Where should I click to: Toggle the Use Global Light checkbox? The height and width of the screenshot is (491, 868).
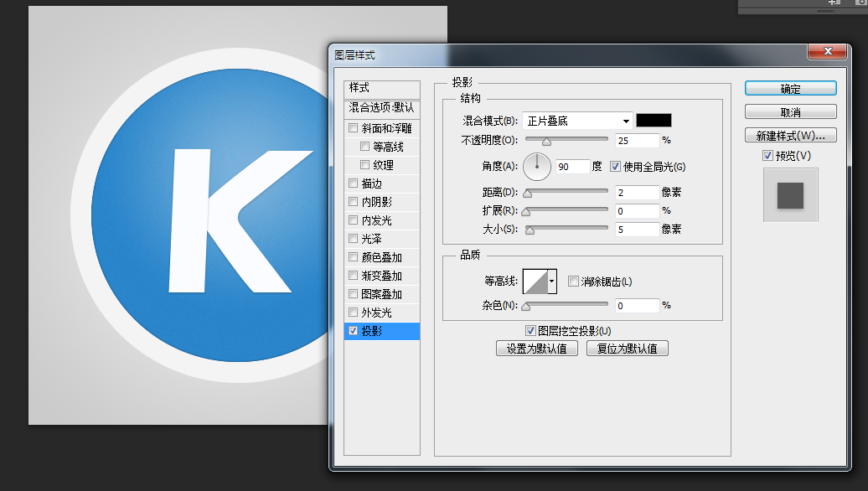tap(615, 167)
